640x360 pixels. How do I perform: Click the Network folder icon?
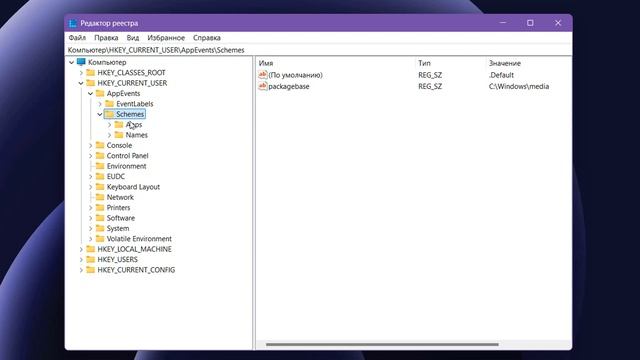(100, 197)
